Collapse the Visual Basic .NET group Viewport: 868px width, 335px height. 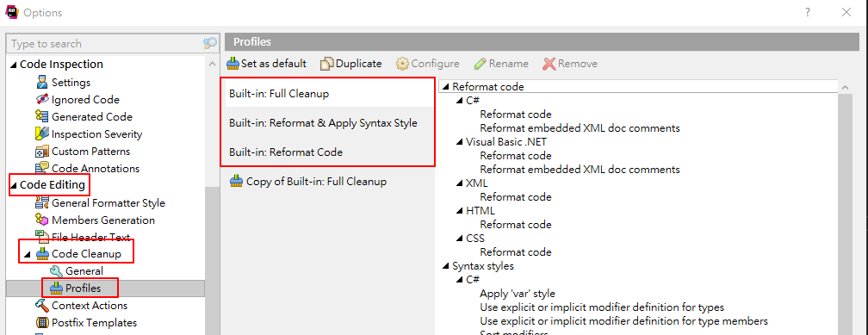tap(460, 142)
